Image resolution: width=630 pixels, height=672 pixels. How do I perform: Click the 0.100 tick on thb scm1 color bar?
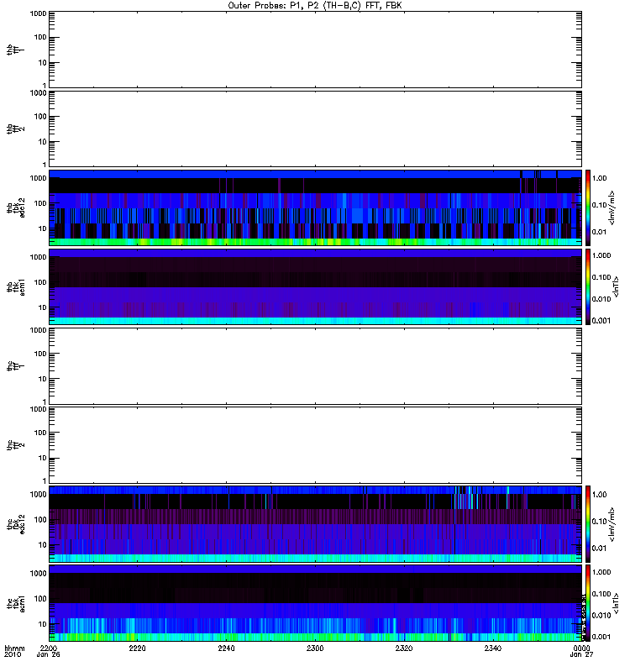(601, 277)
